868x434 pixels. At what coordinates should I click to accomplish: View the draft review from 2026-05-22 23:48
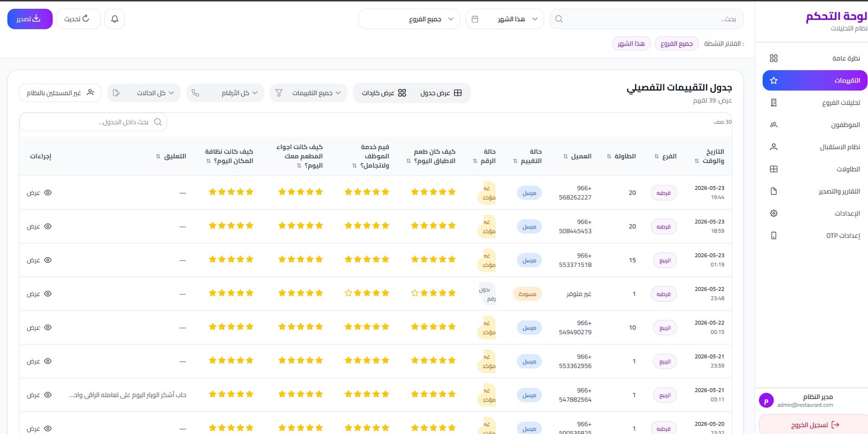coord(39,293)
